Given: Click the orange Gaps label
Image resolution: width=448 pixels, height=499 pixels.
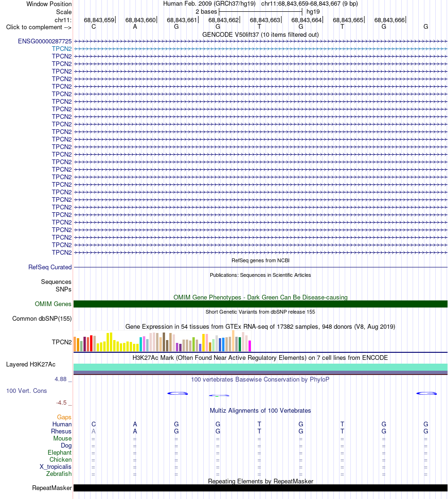Looking at the screenshot, I should pyautogui.click(x=64, y=417).
